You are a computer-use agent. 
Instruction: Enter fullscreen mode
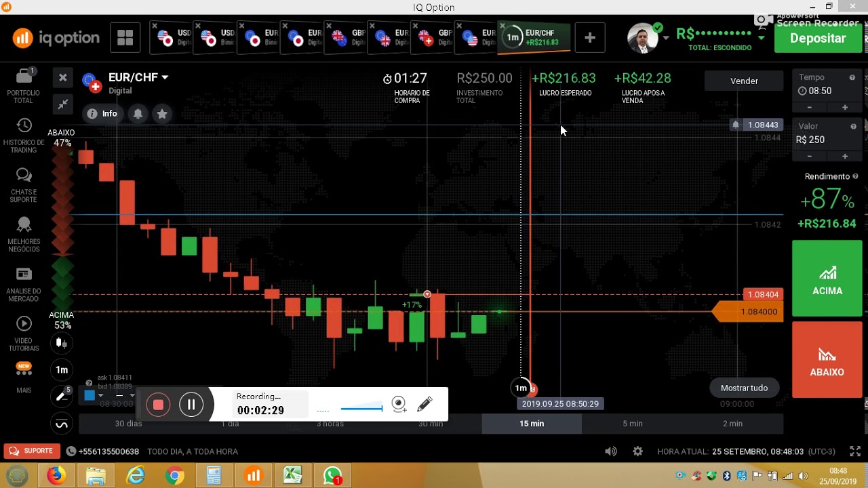click(856, 451)
